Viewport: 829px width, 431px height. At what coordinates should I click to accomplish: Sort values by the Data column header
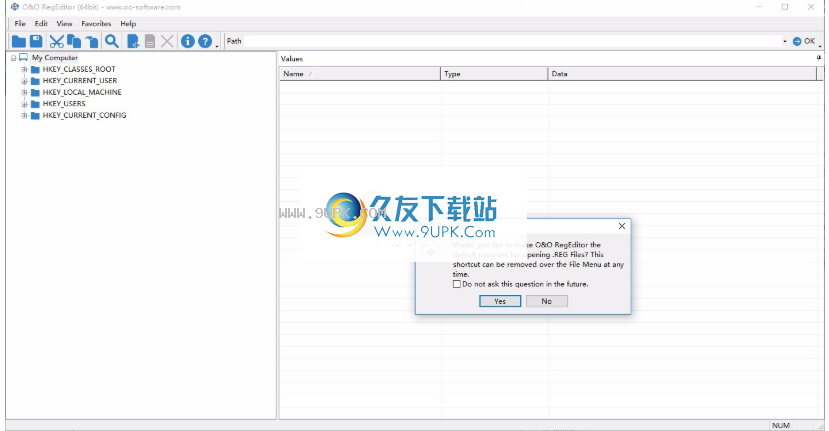682,74
